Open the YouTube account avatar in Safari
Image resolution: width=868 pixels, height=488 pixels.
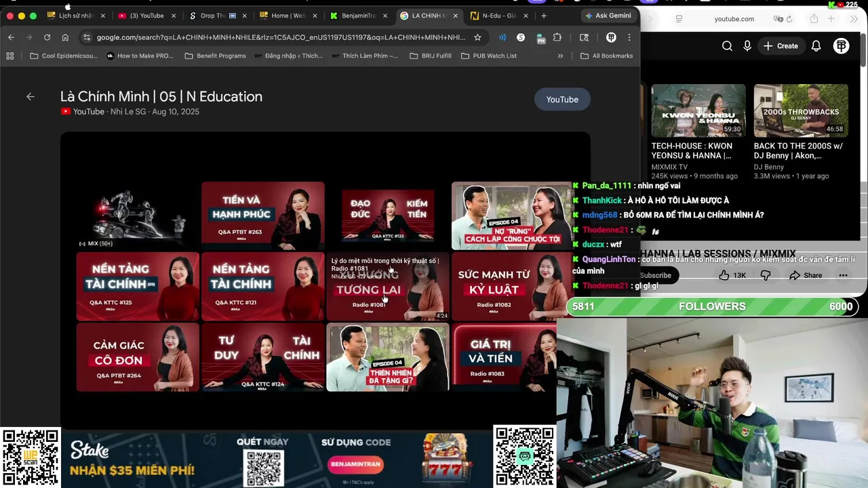841,46
